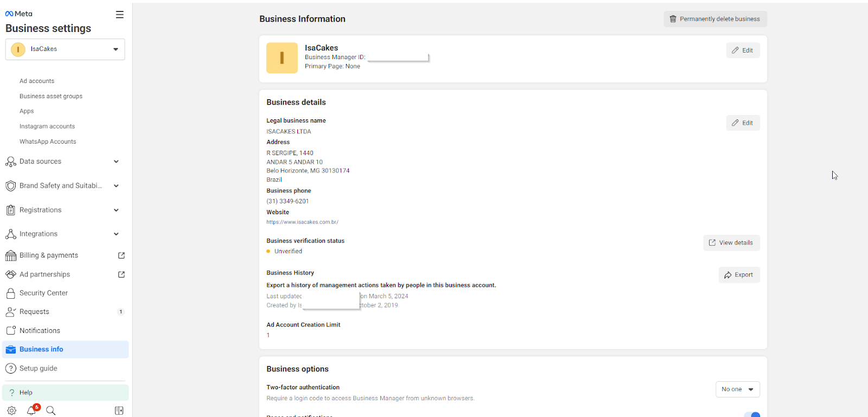Viewport: 868px width, 417px height.
Task: Click the Ad partnerships handshake icon
Action: coord(10,274)
